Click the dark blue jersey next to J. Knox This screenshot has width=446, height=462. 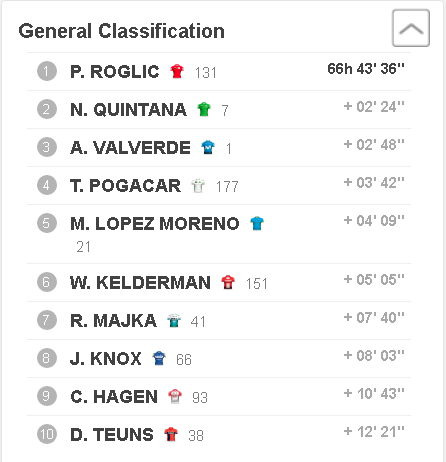pos(159,358)
